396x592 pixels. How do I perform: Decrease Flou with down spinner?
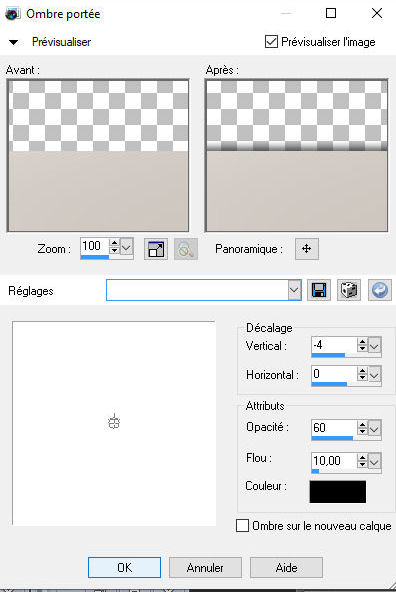[x=362, y=465]
